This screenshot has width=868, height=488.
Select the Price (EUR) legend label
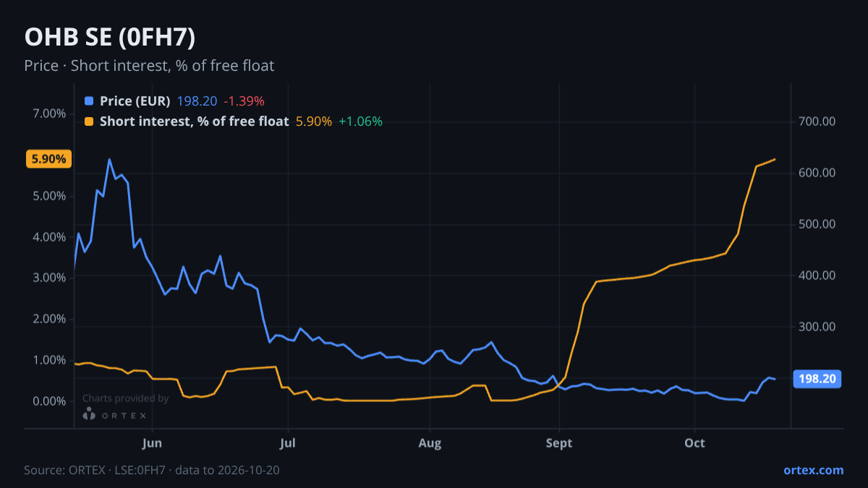(135, 100)
